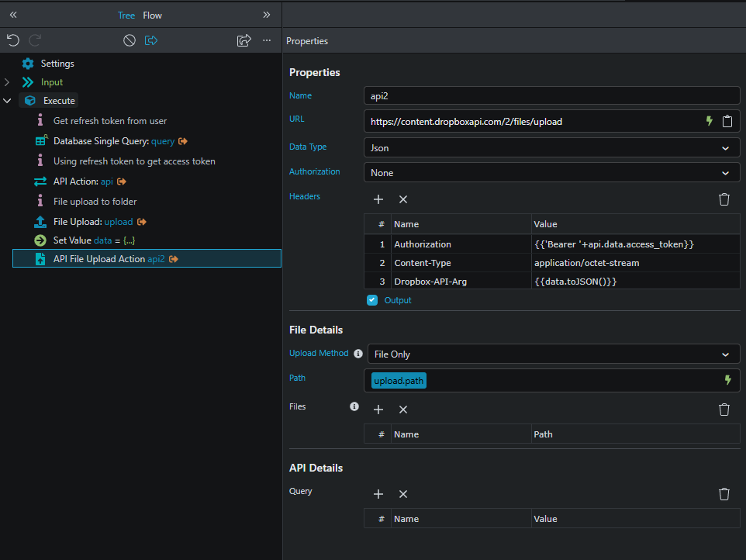746x560 pixels.
Task: Open the three-dots more options menu
Action: 267,40
